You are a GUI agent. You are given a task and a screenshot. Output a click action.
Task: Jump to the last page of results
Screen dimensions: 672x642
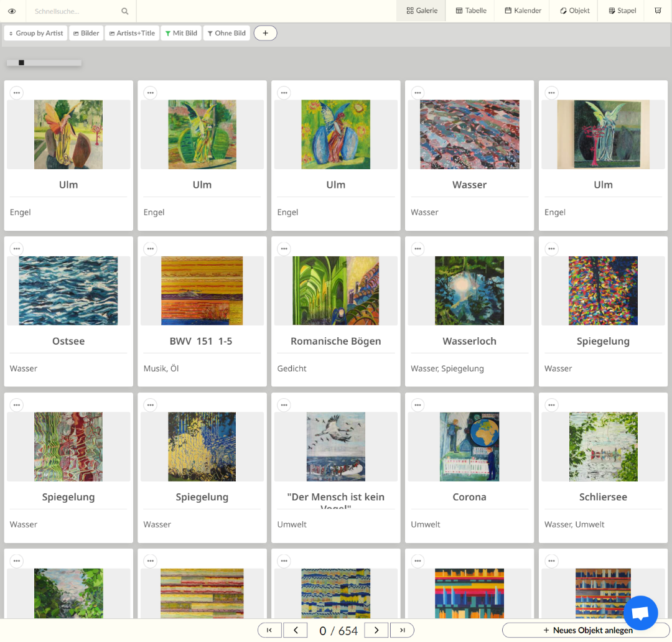coord(403,630)
